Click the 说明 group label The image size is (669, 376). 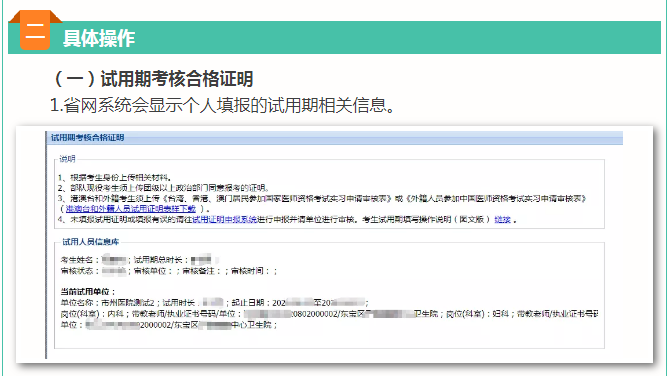67,159
